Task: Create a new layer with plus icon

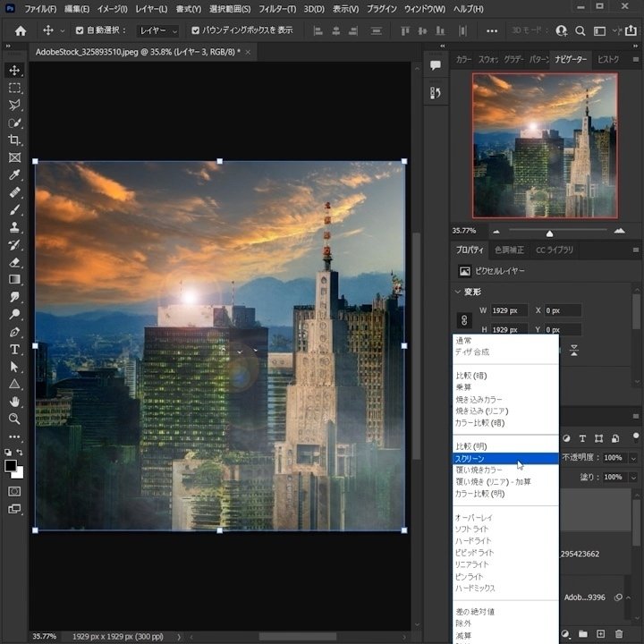Action: 601,634
